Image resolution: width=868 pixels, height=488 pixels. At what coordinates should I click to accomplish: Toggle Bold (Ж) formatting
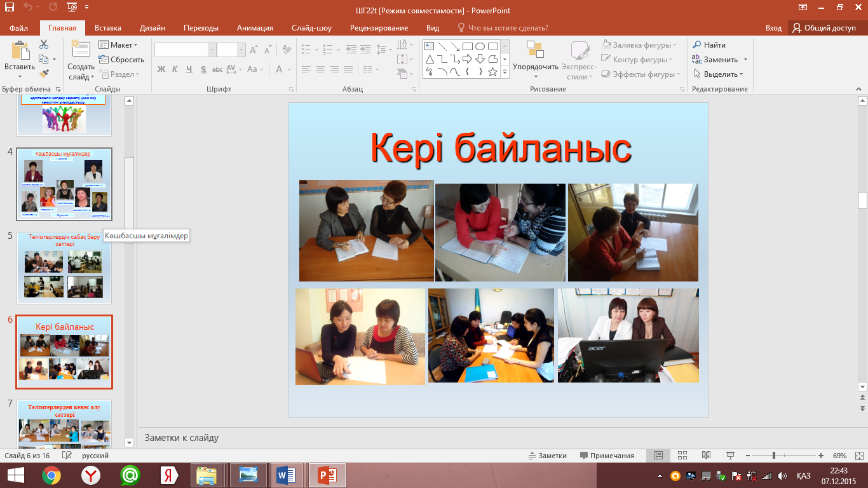coord(161,69)
